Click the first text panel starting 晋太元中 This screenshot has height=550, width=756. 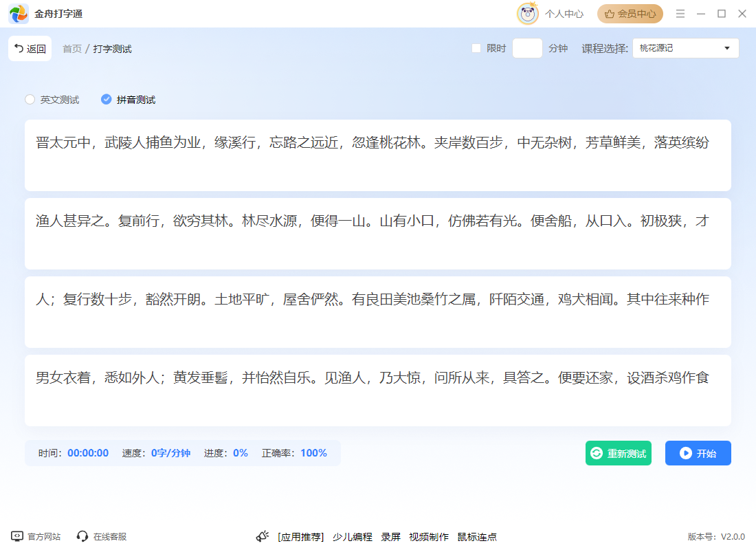[x=378, y=155]
